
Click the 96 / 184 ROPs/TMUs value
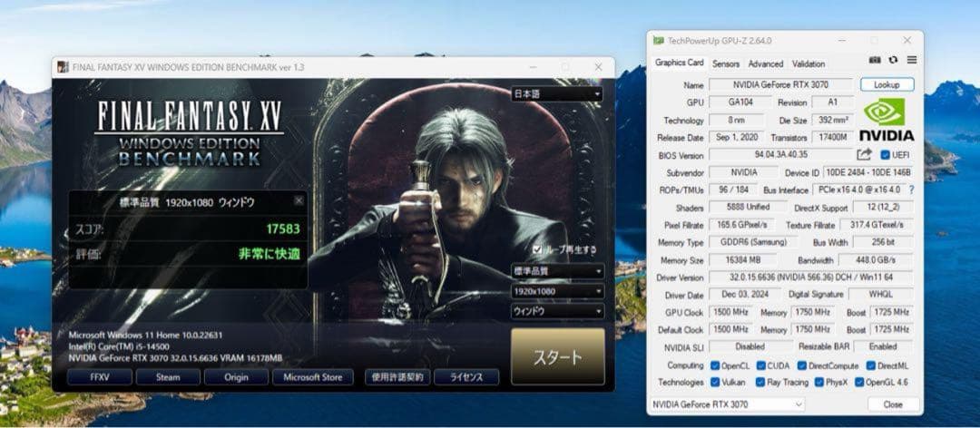[732, 190]
